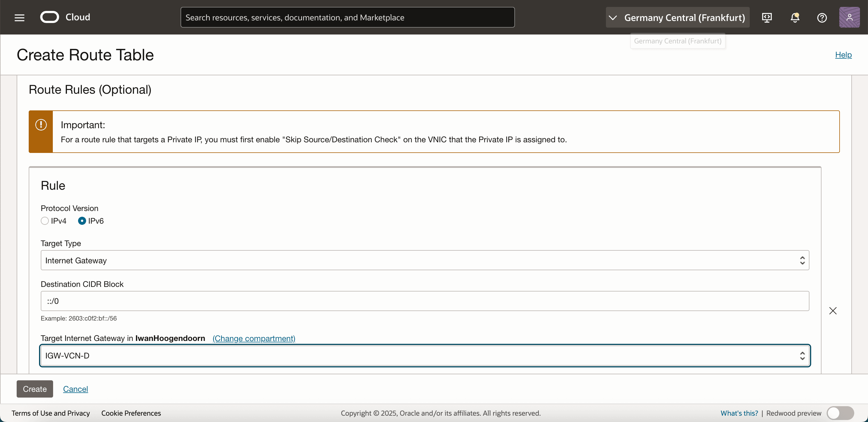Open the user profile avatar menu
868x422 pixels.
coord(849,18)
